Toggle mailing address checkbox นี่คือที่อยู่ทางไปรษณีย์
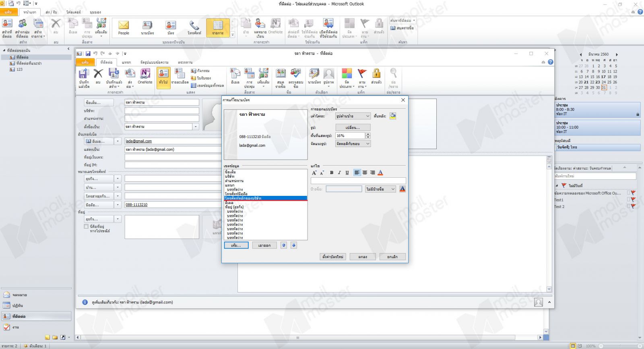 click(86, 226)
